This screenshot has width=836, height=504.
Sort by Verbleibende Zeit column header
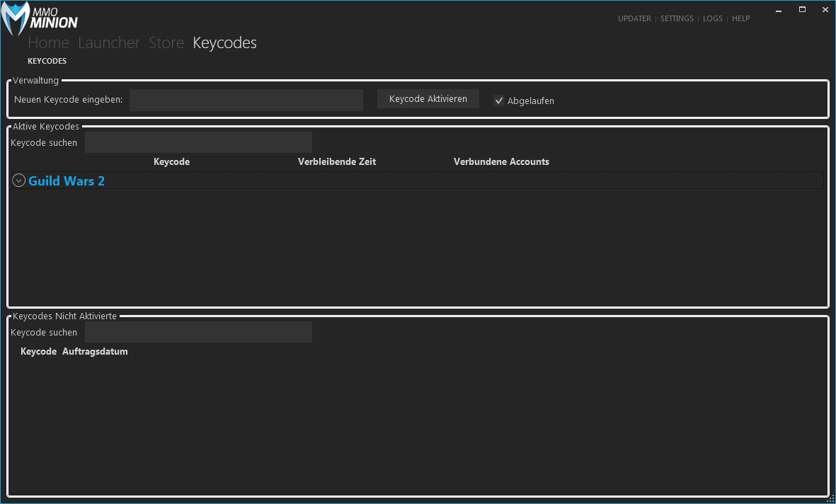tap(336, 161)
